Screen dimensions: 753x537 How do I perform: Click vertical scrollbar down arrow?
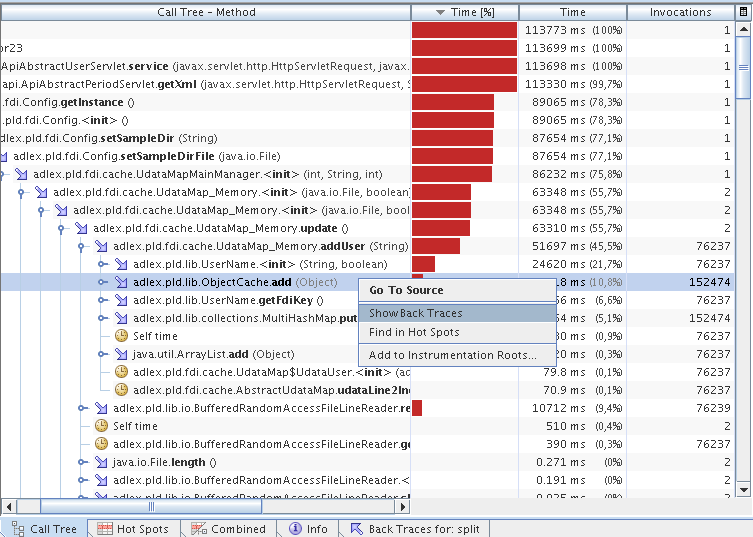(743, 490)
